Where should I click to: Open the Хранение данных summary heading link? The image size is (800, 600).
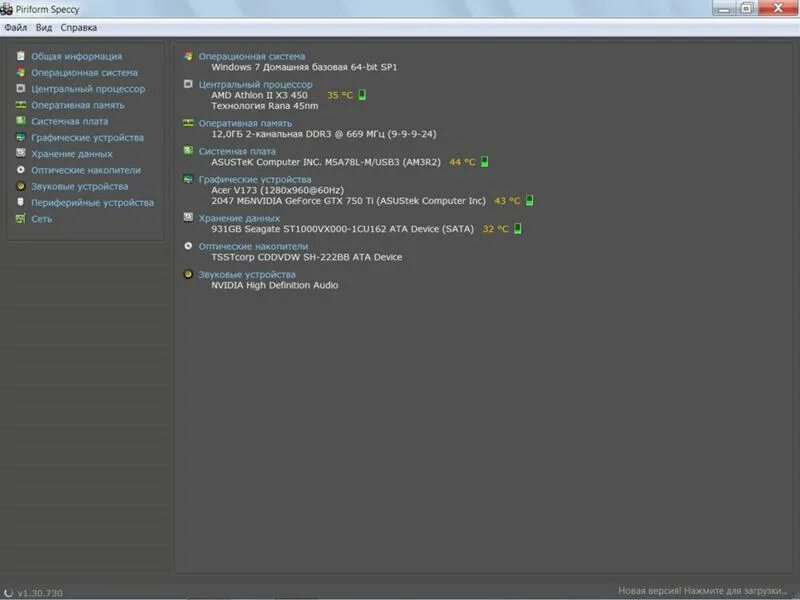(239, 218)
